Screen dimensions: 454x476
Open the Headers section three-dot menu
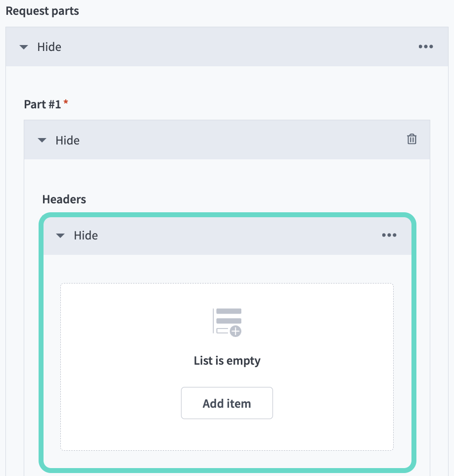pos(389,235)
